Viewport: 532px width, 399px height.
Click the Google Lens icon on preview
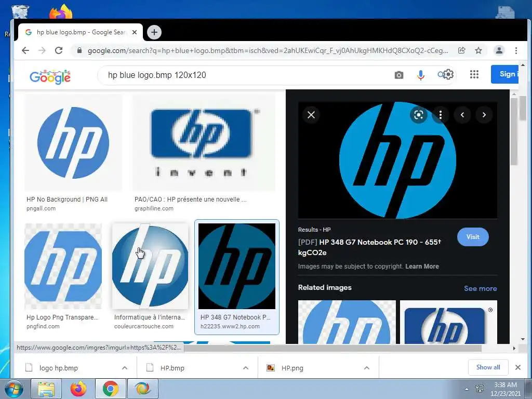[419, 115]
